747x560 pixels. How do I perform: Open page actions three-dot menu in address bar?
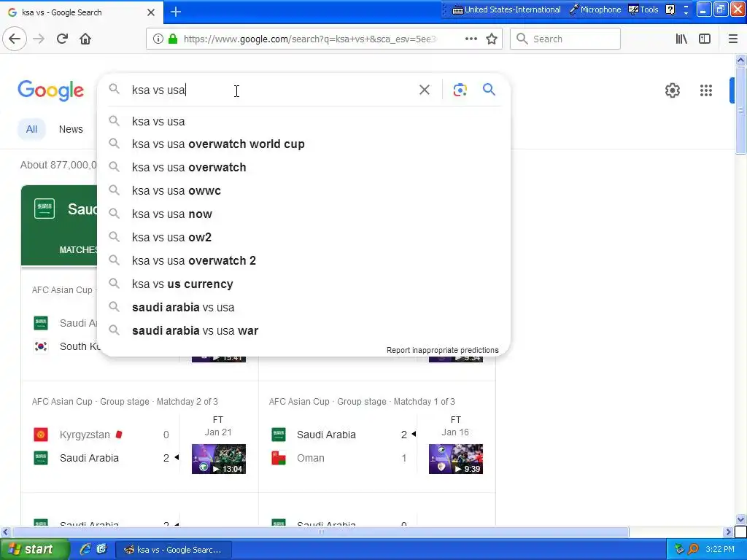coord(471,39)
